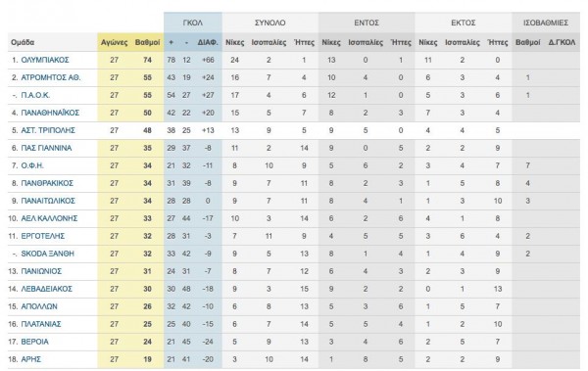Sort by the Βαθμοί points column header
Viewport: 588px width, 371px height.
(x=147, y=42)
